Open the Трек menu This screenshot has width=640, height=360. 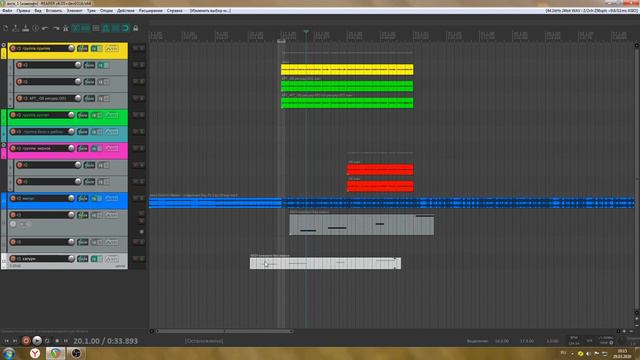coord(91,11)
